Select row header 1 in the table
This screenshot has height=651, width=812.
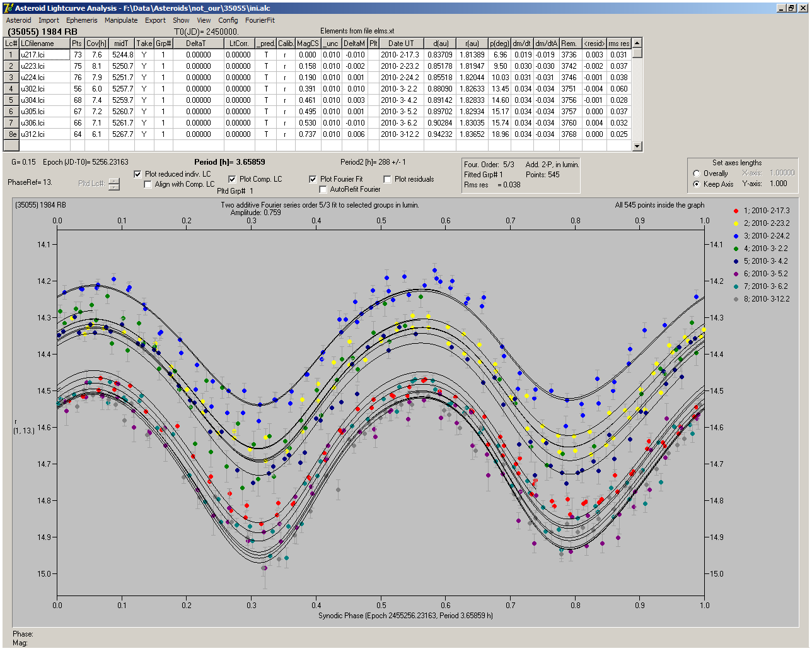(11, 55)
